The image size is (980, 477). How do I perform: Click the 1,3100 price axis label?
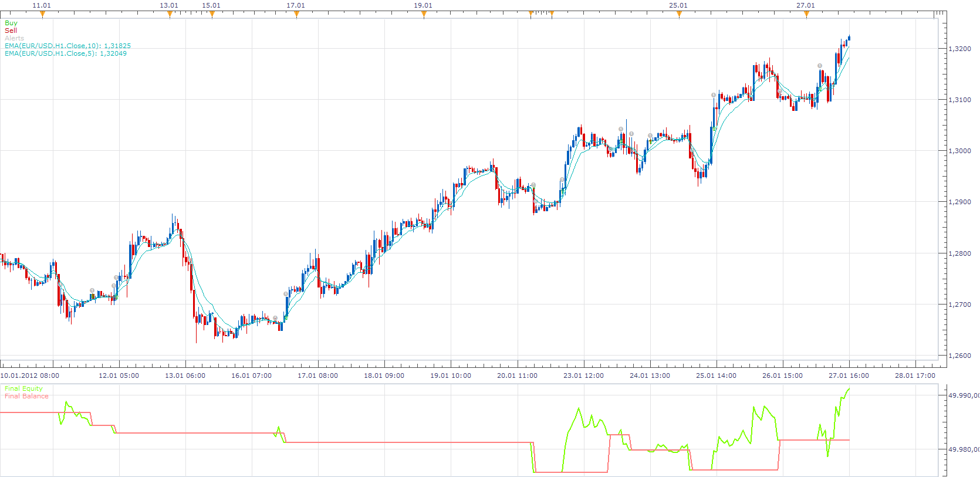(x=960, y=100)
